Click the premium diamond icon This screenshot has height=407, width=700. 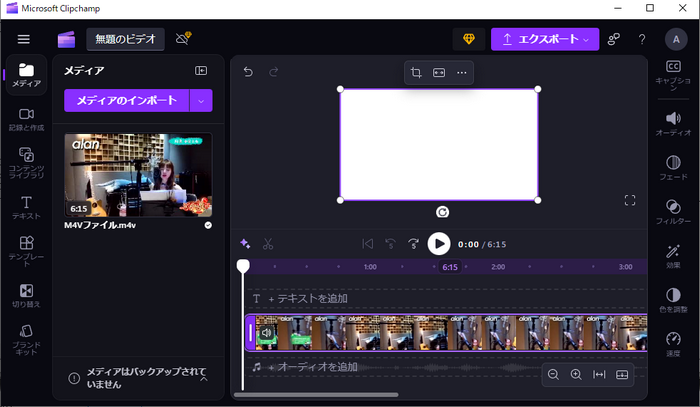[x=467, y=39]
